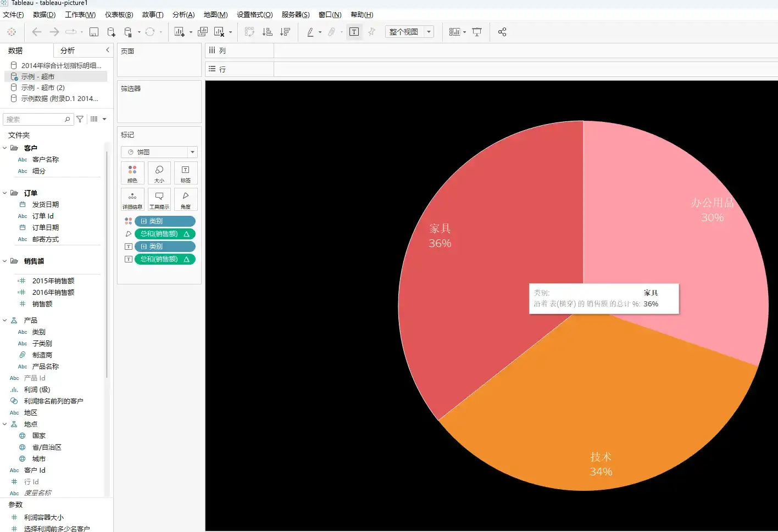This screenshot has width=778, height=532.
Task: Select the 示例 - 超市 (2) data source
Action: tap(43, 88)
